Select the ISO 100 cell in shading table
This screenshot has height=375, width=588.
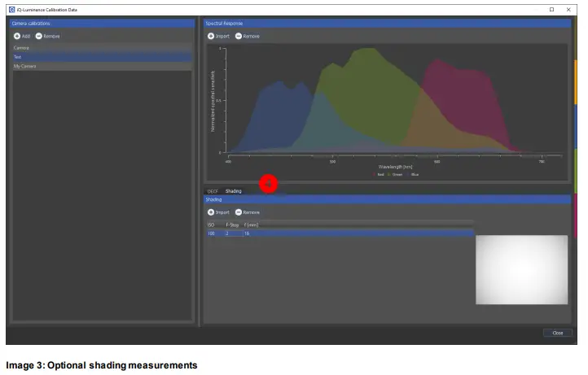215,233
